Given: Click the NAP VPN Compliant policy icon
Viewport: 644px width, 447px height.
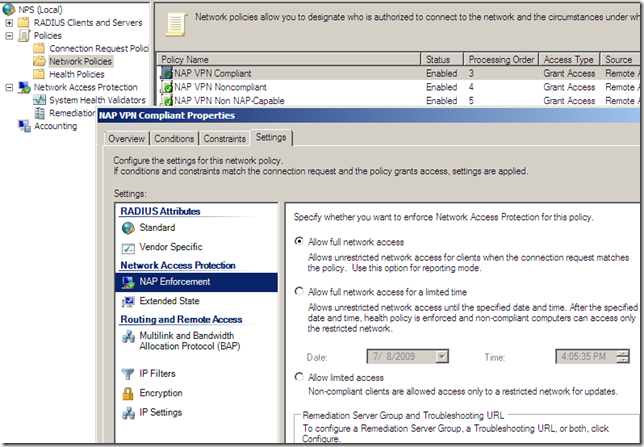Looking at the screenshot, I should pyautogui.click(x=166, y=73).
